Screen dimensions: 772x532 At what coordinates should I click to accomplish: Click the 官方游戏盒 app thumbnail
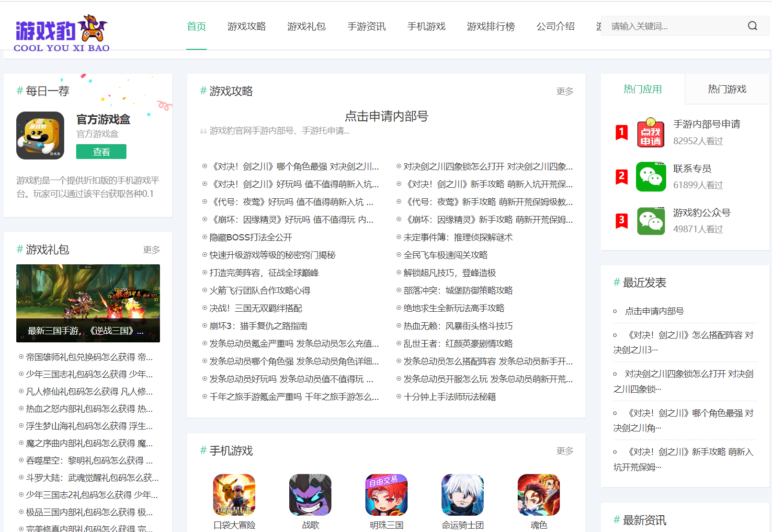click(40, 136)
